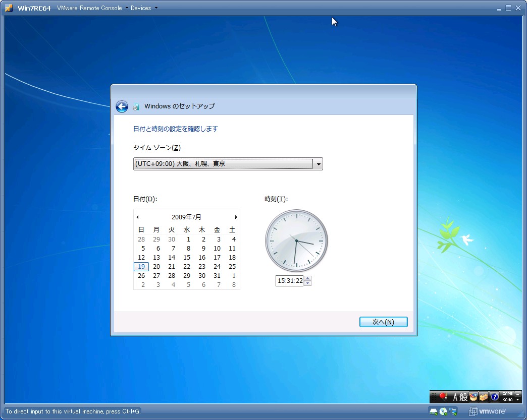527x420 pixels.
Task: Click heading 日付と時刻の設定を確認します
Action: (x=176, y=129)
